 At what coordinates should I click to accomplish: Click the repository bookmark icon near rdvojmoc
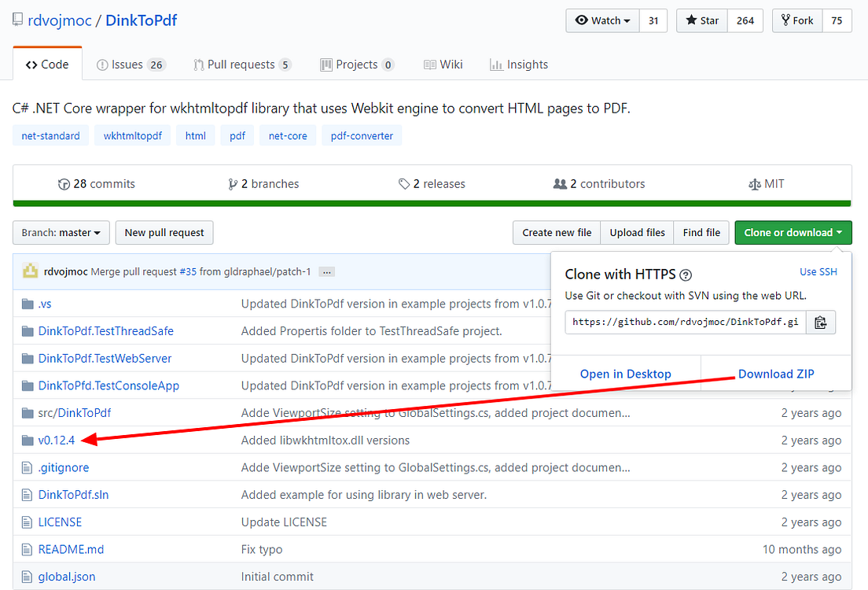click(17, 19)
